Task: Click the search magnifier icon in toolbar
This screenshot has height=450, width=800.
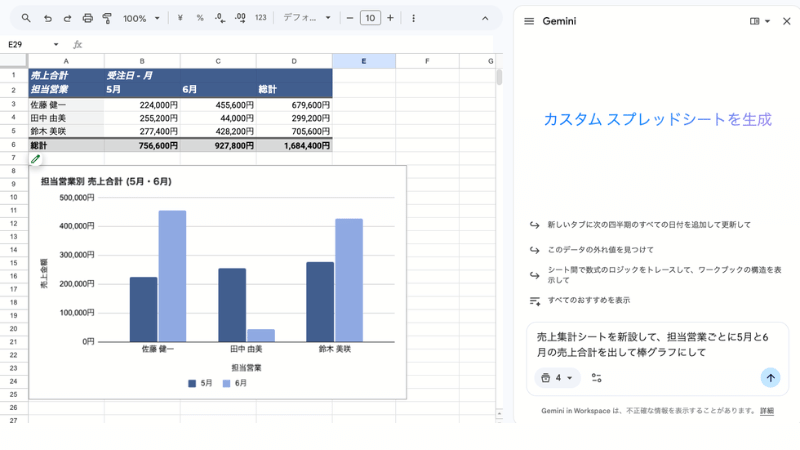Action: click(x=26, y=18)
